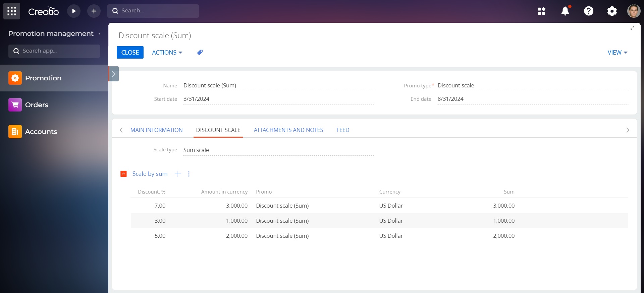Image resolution: width=644 pixels, height=293 pixels.
Task: Click the 2,000.00 amount in currency cell
Action: pos(237,236)
